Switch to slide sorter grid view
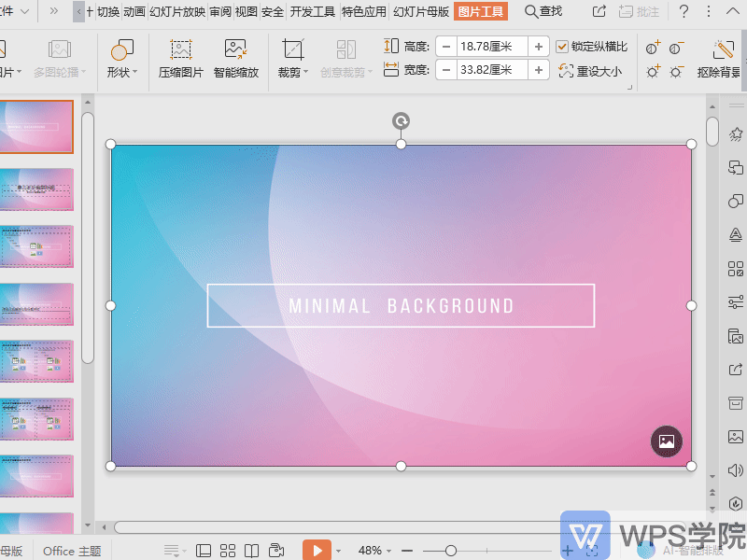 click(228, 551)
